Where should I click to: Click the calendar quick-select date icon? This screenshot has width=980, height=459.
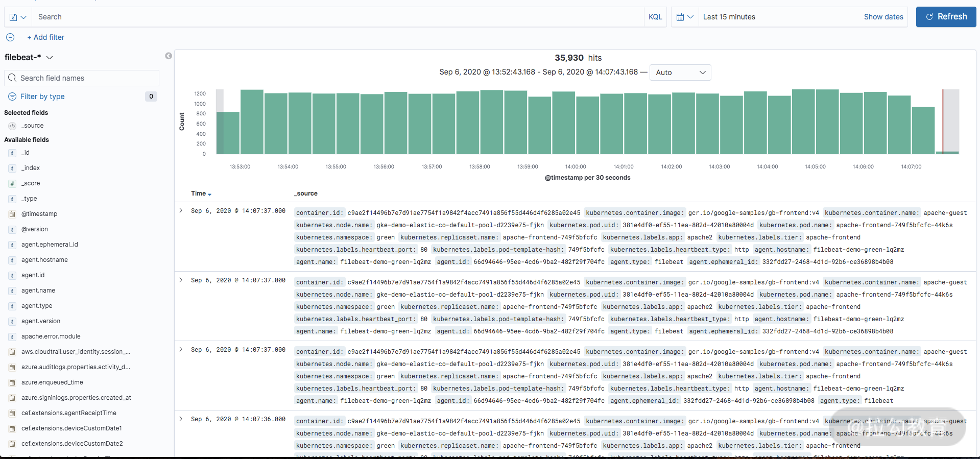pos(684,17)
